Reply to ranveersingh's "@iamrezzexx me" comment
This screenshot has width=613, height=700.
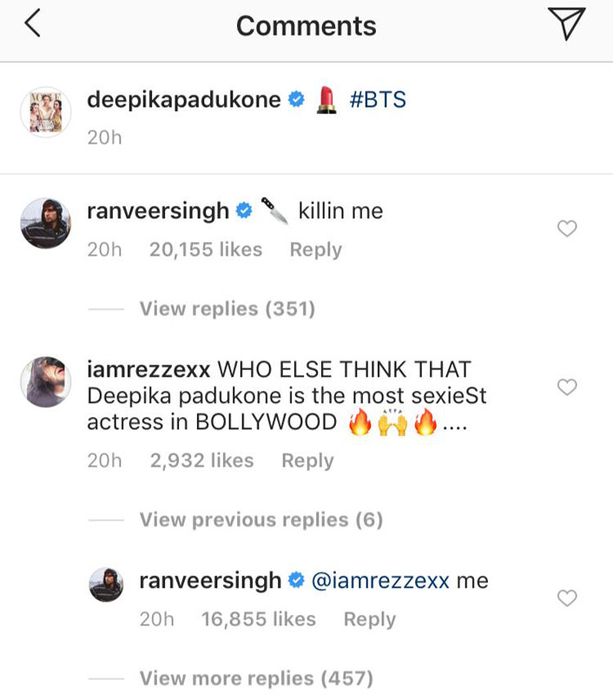tap(369, 619)
